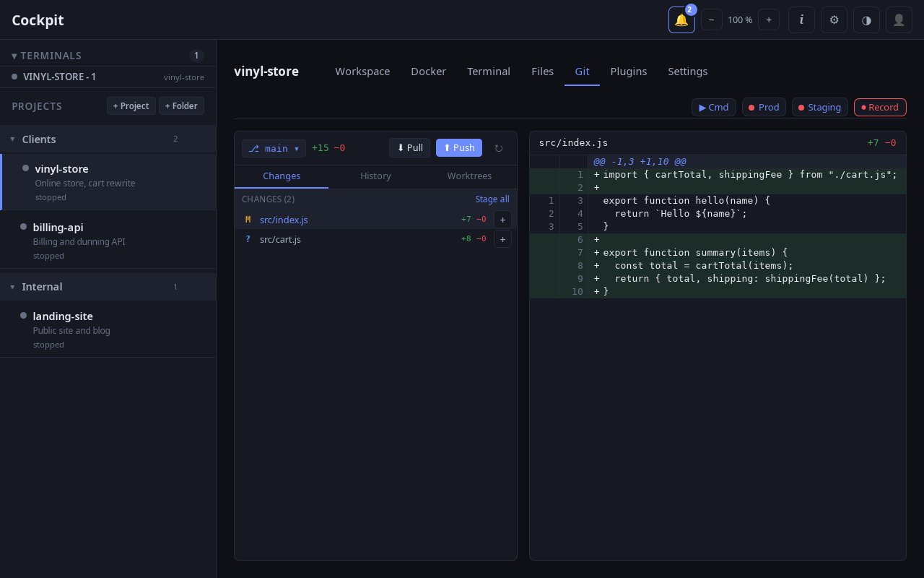This screenshot has height=578, width=924.
Task: Open the Plugins tab
Action: [629, 72]
